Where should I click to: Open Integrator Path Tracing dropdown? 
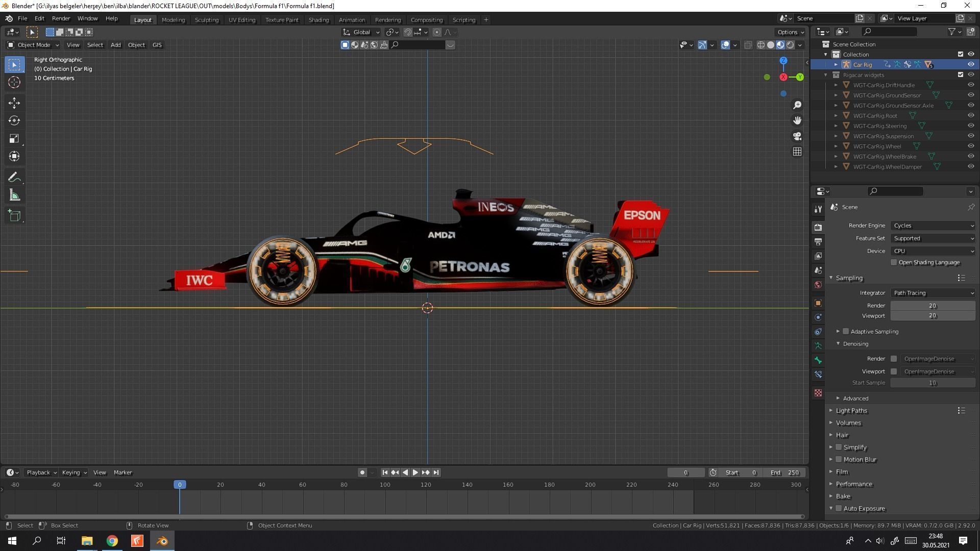click(x=933, y=293)
